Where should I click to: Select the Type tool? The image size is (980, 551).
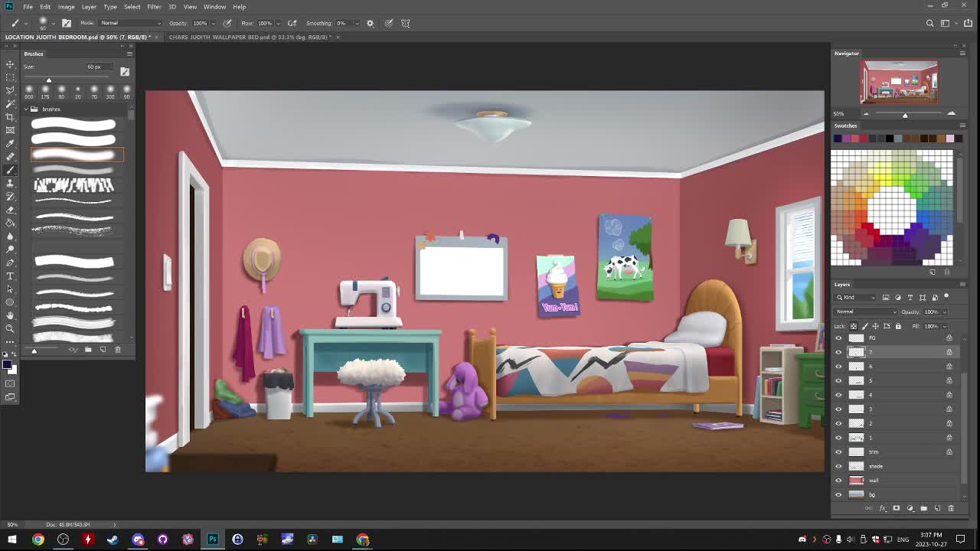coord(10,275)
